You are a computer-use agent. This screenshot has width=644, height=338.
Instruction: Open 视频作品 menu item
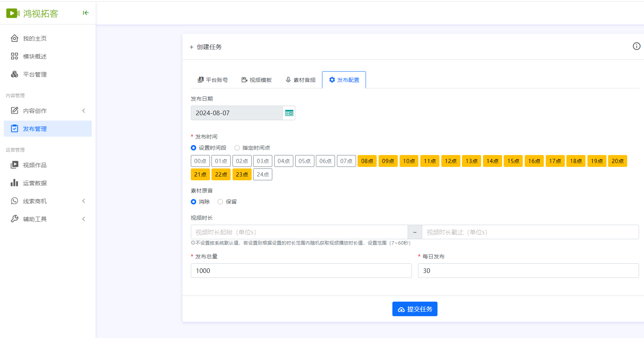point(48,165)
